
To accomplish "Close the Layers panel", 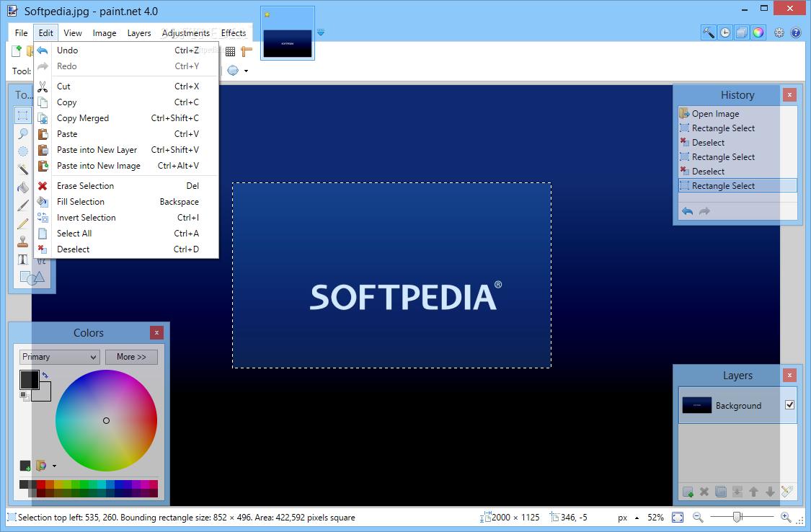I will [x=789, y=375].
